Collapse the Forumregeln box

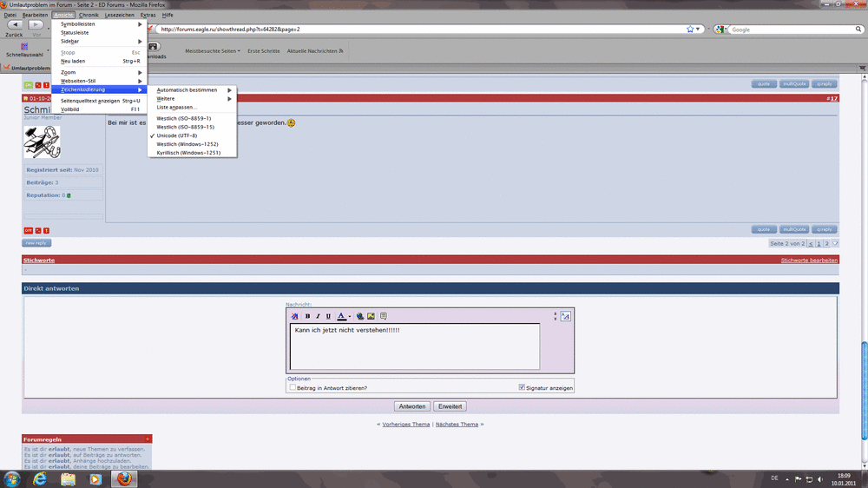[148, 439]
